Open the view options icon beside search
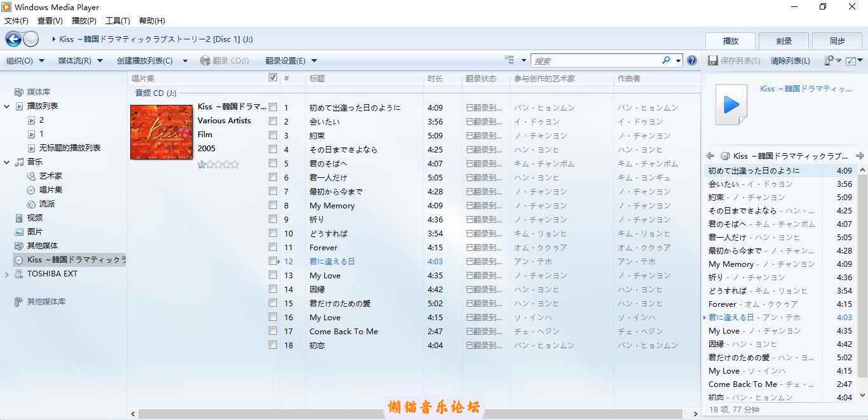 [510, 60]
